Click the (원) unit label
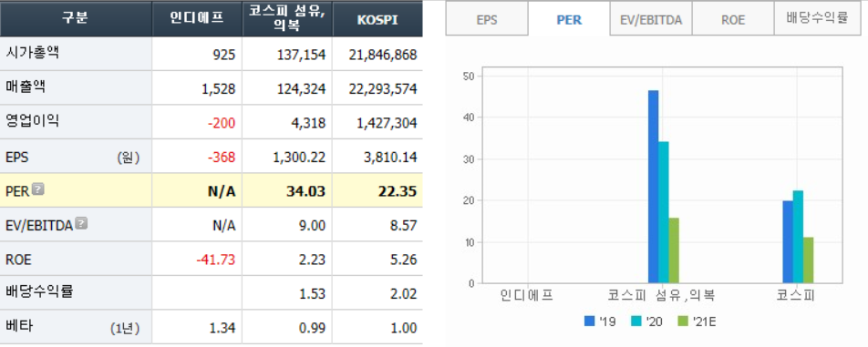 [x=129, y=158]
